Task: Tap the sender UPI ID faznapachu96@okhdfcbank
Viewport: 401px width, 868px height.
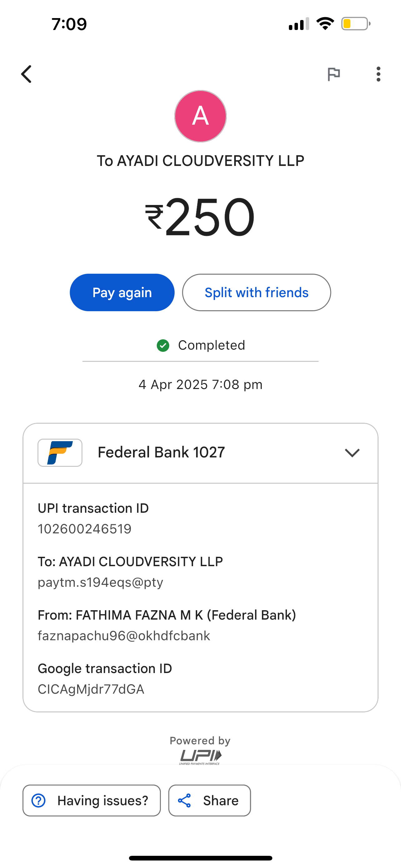Action: (x=124, y=636)
